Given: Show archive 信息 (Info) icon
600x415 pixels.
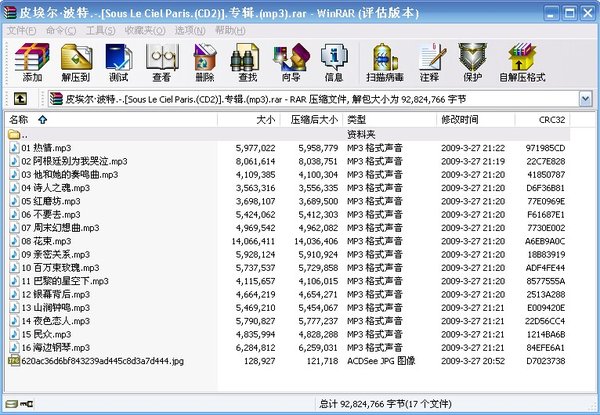Looking at the screenshot, I should pyautogui.click(x=334, y=62).
